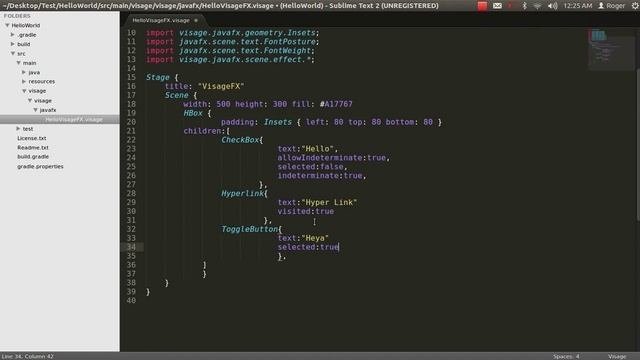Image resolution: width=640 pixels, height=360 pixels.
Task: Open the Wi-Fi network indicator
Action: point(538,6)
